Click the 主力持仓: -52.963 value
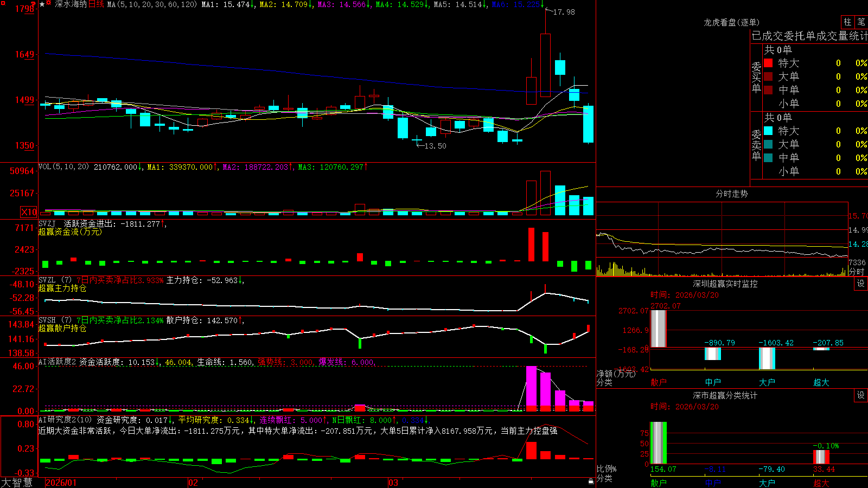This screenshot has height=488, width=868. coord(202,280)
